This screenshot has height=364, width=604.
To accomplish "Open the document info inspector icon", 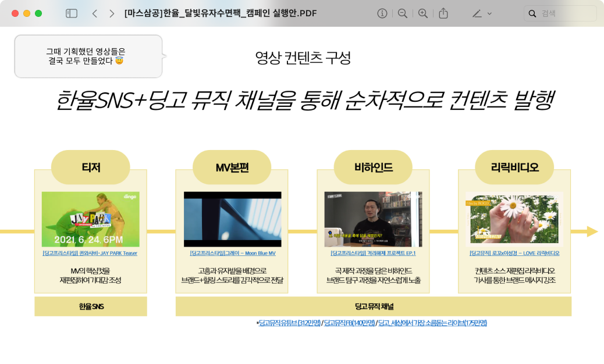I will (382, 13).
